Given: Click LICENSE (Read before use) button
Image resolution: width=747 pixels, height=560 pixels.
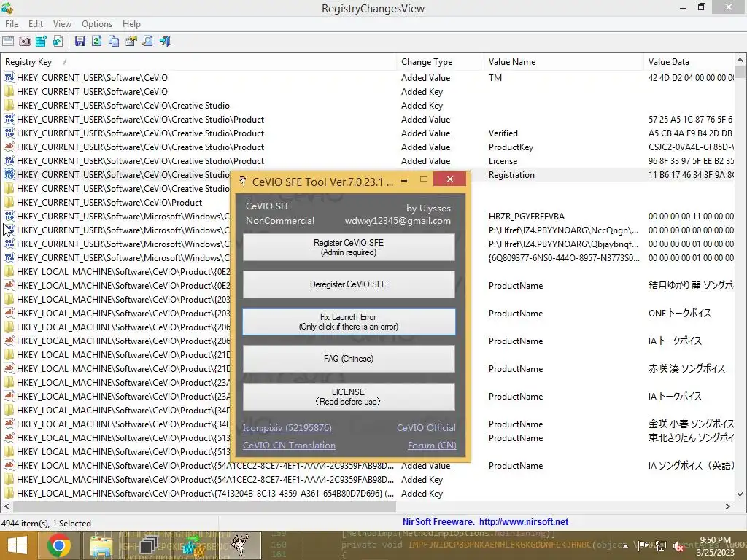Looking at the screenshot, I should 349,397.
